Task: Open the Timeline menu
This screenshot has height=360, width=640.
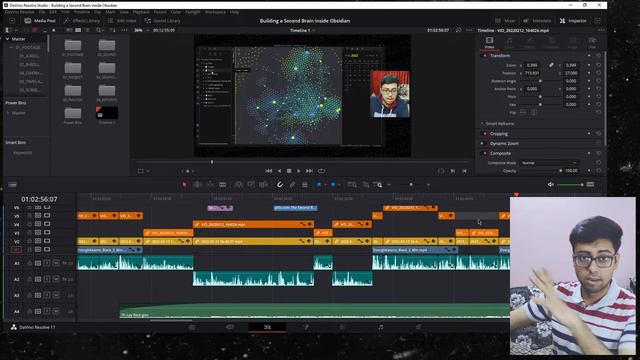Action: click(82, 12)
